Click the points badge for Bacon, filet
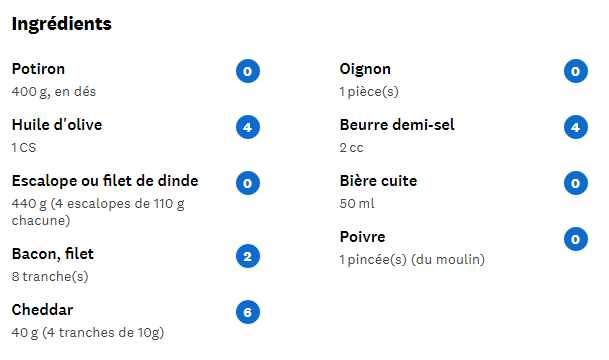Image resolution: width=609 pixels, height=360 pixels. [248, 256]
